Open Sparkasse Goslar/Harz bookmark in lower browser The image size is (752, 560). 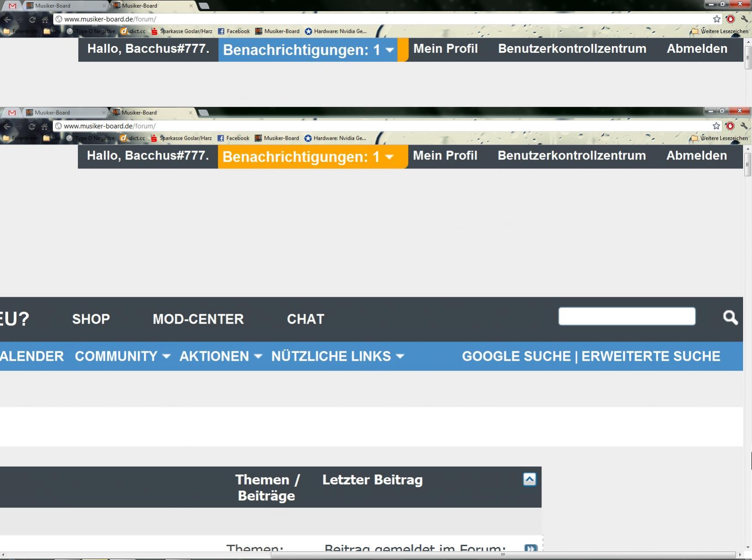pyautogui.click(x=181, y=138)
